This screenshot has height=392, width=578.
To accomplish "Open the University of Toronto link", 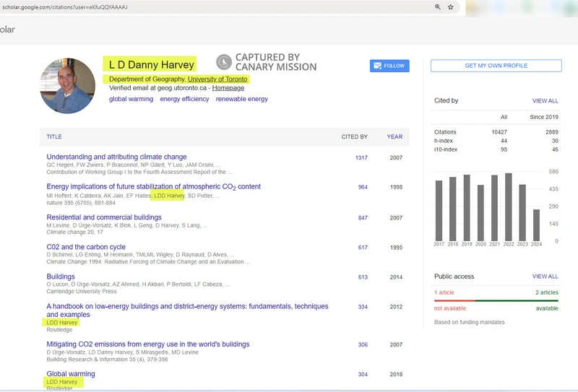I will click(217, 79).
